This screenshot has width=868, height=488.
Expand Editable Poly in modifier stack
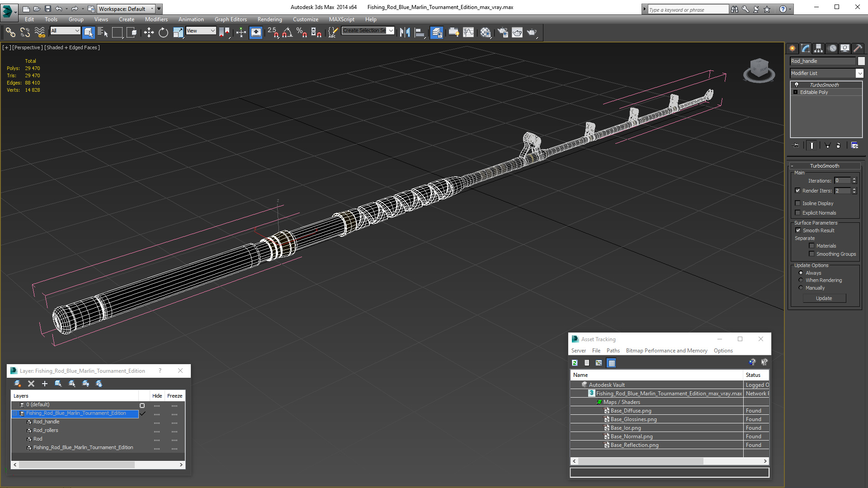(796, 92)
